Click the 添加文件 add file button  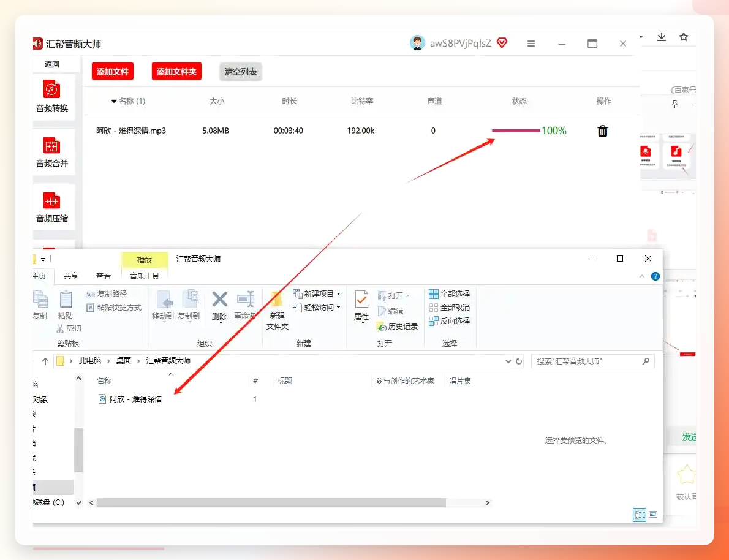(x=113, y=72)
